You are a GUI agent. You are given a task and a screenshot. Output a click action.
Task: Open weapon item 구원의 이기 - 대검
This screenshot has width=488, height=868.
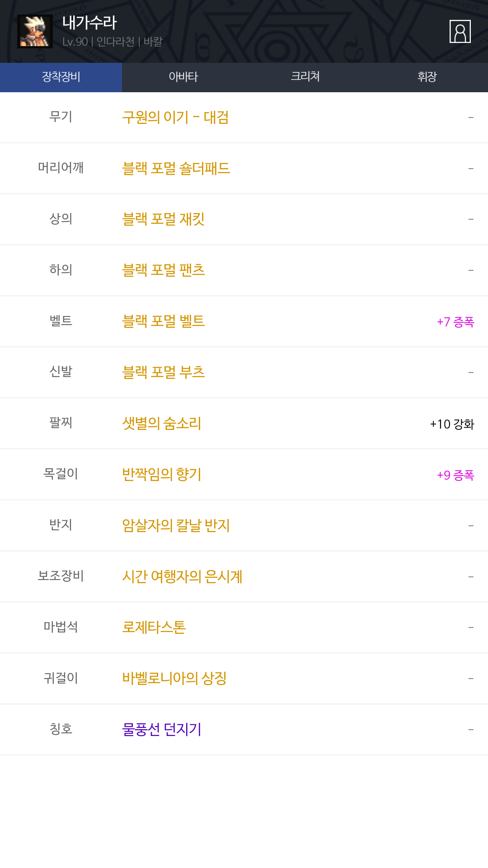pyautogui.click(x=175, y=118)
